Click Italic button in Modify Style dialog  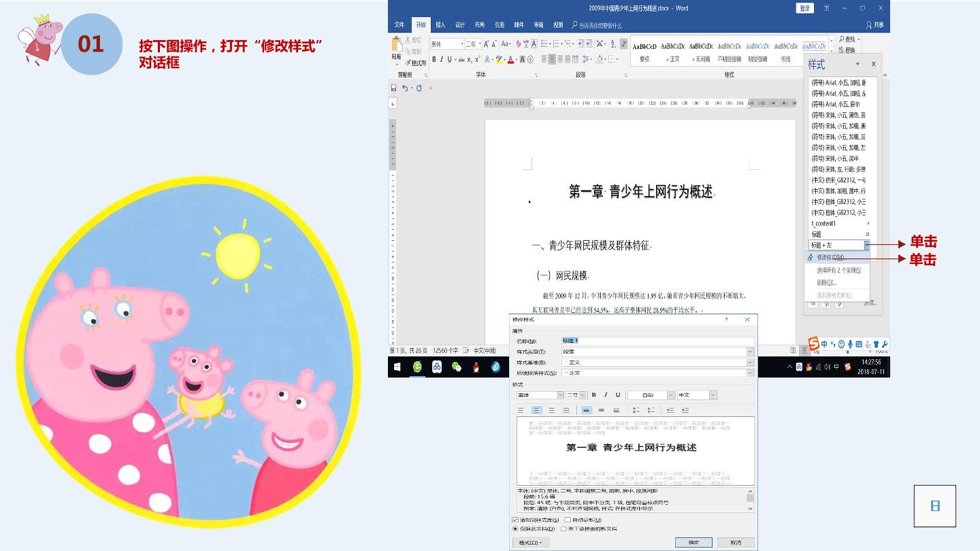click(x=606, y=395)
